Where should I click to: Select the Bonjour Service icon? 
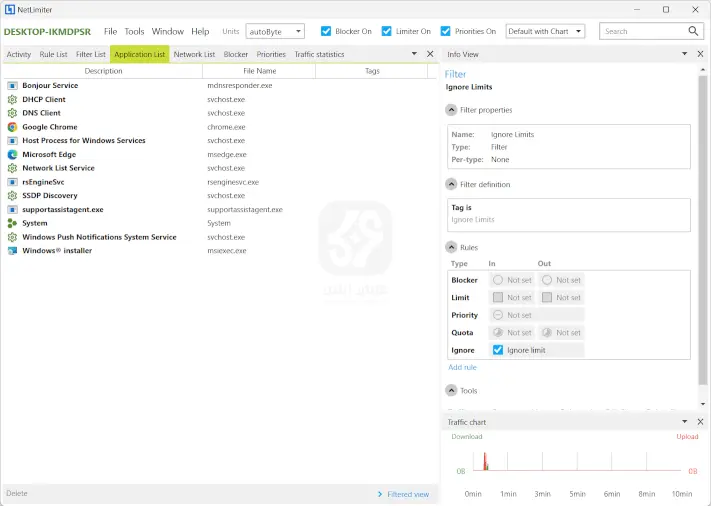pos(12,86)
